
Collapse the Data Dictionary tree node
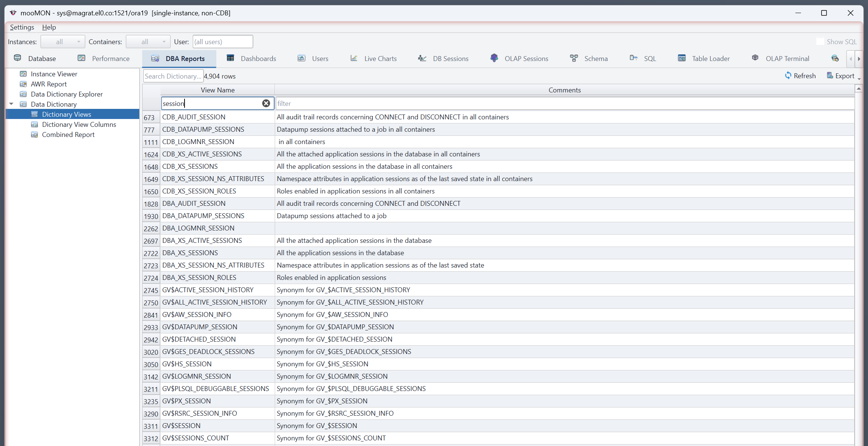[11, 104]
